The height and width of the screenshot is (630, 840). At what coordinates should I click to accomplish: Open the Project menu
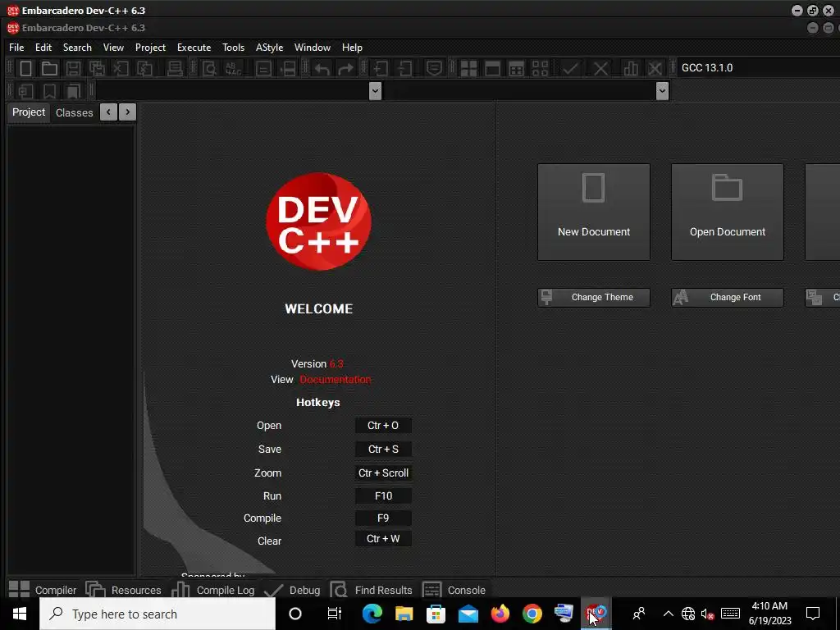click(x=151, y=48)
